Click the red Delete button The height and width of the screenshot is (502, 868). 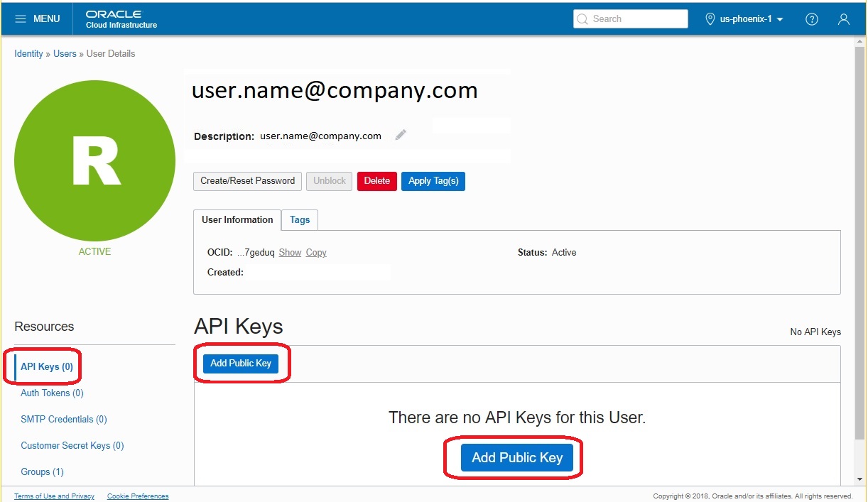pyautogui.click(x=376, y=181)
